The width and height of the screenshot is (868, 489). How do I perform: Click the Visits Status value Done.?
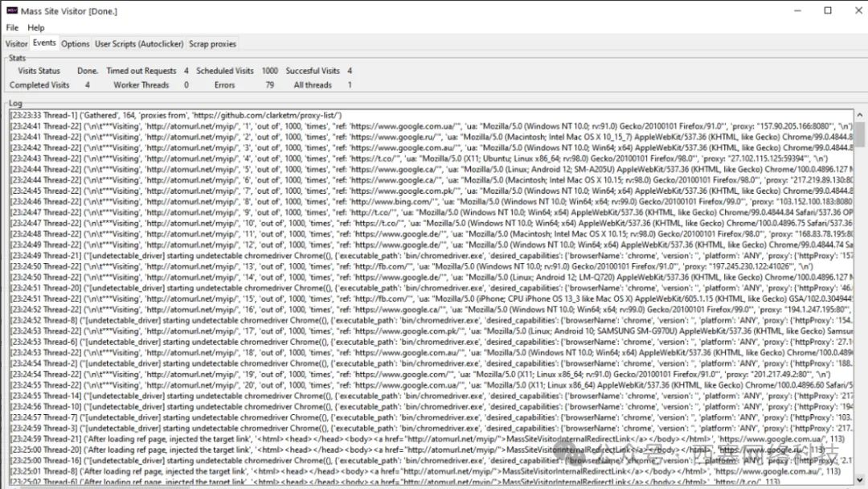point(88,71)
